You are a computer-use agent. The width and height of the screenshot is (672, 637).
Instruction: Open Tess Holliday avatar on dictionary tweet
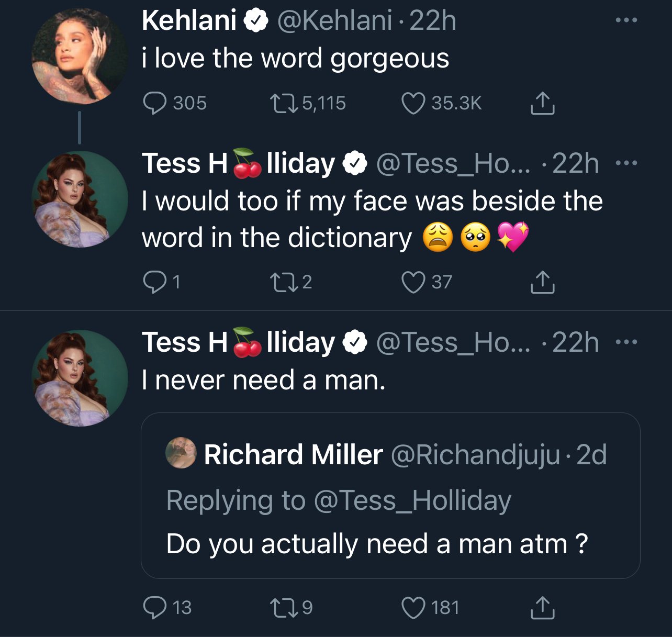(x=80, y=199)
